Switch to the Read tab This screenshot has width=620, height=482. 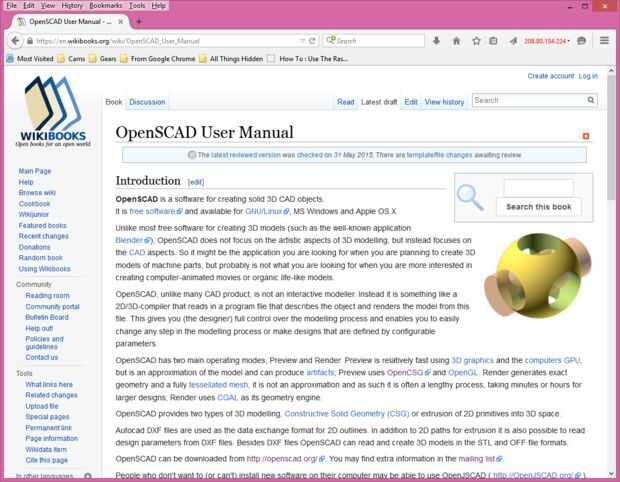coord(346,102)
